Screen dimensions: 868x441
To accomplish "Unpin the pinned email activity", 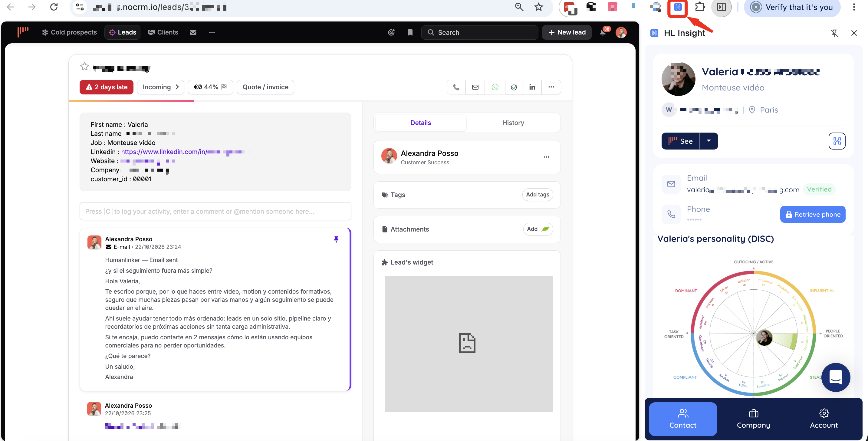I will [x=336, y=239].
